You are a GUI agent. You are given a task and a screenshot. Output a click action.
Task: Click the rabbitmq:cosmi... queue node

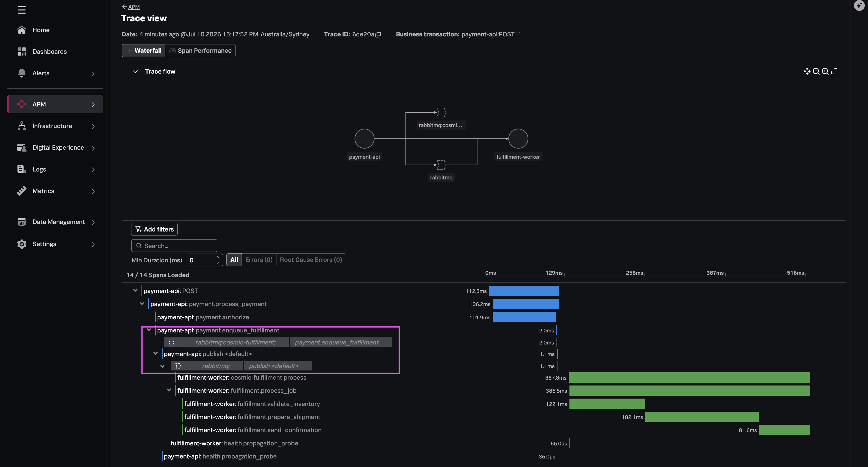coord(441,112)
